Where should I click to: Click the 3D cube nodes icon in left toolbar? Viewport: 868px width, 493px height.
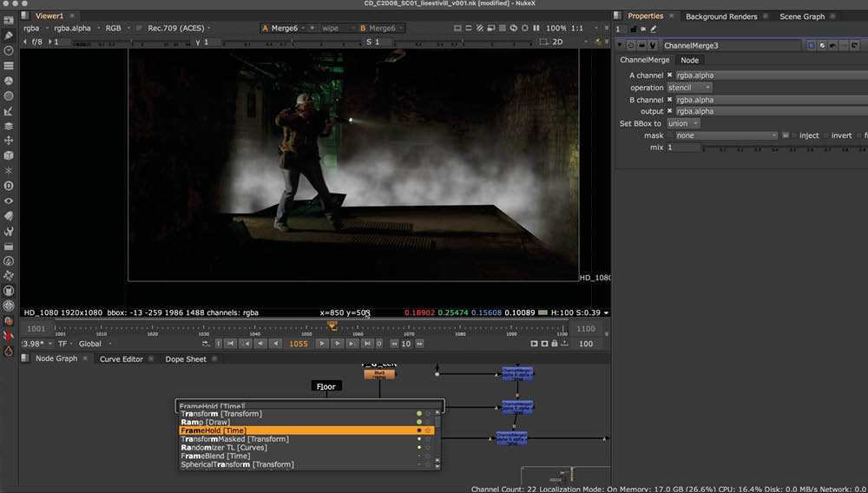(x=9, y=155)
